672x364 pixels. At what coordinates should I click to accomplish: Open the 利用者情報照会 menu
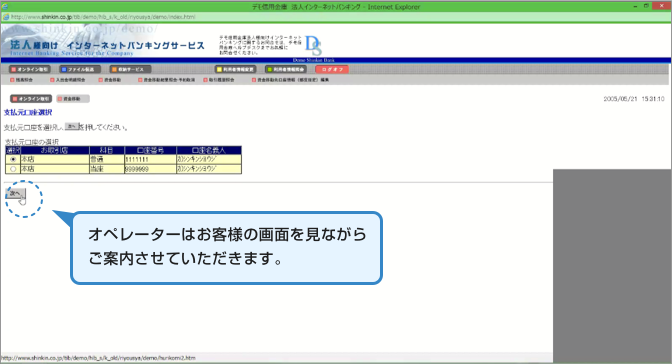pos(285,69)
